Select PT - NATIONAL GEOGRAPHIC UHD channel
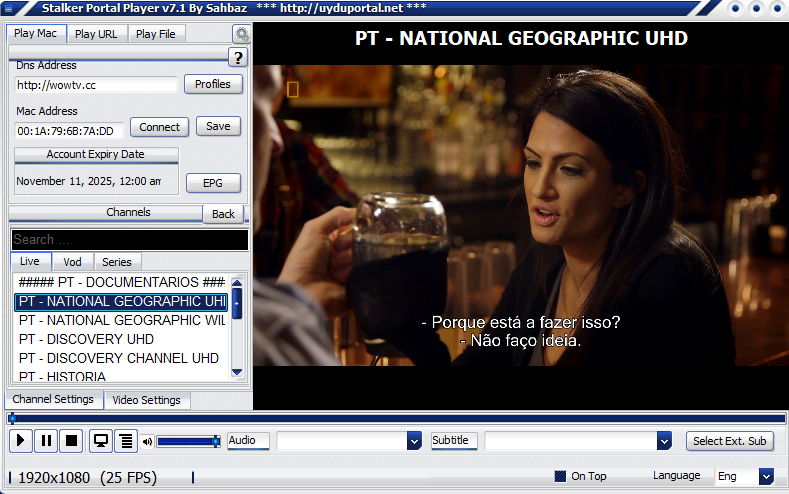This screenshot has height=494, width=789. pos(122,302)
